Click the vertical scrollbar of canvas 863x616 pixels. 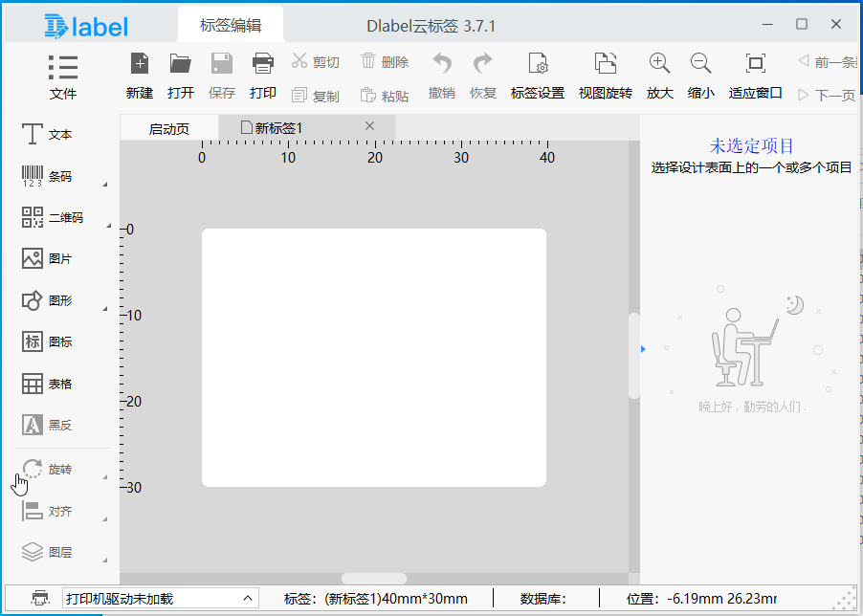(634, 356)
